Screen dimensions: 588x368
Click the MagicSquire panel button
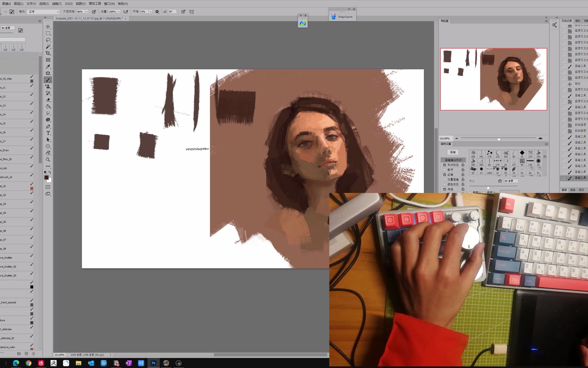click(342, 17)
